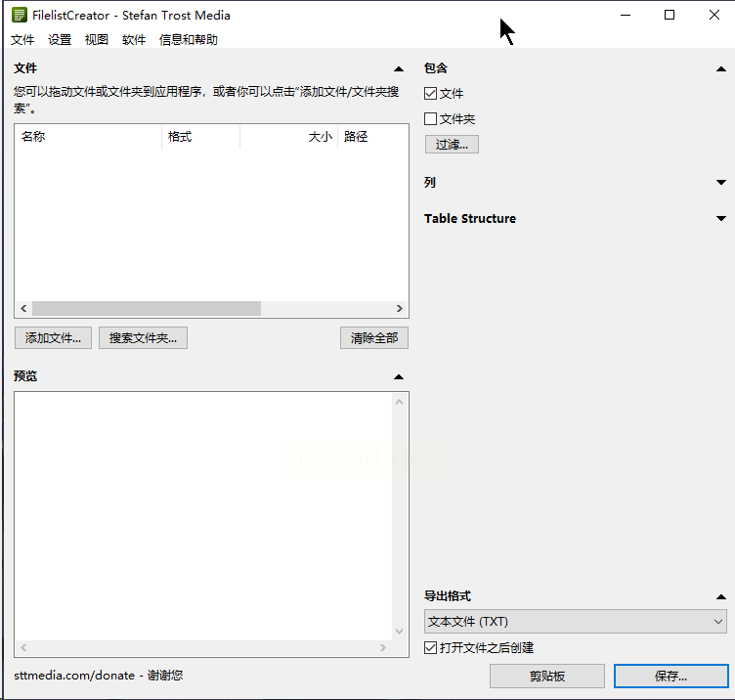
Task: Maximize the FilelistCreator window
Action: (x=670, y=15)
